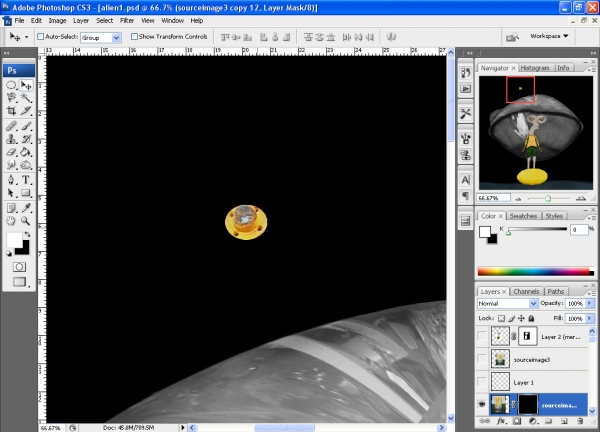Open the Fill slider arrow
The width and height of the screenshot is (600, 432).
[590, 318]
